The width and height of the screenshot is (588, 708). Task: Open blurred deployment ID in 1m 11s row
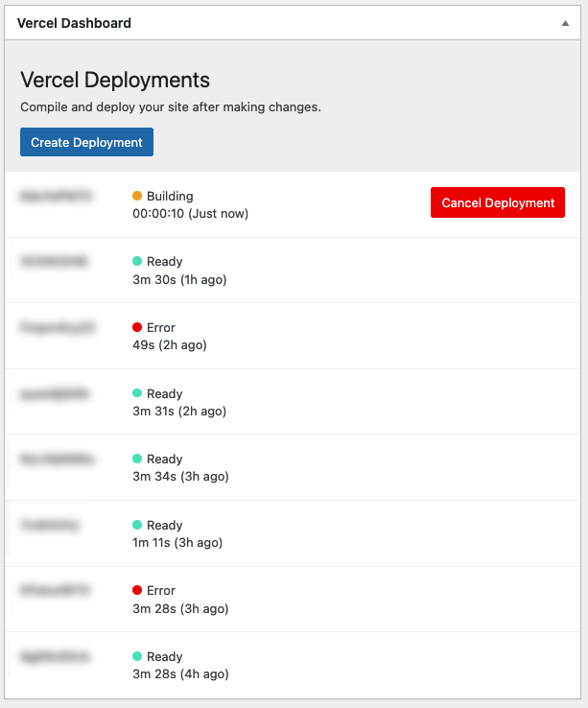tap(50, 525)
